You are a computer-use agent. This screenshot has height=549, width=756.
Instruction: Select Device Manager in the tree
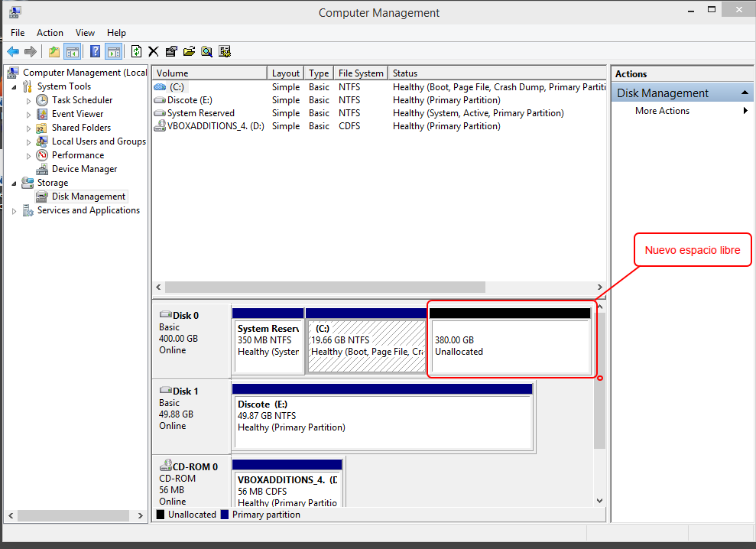84,169
